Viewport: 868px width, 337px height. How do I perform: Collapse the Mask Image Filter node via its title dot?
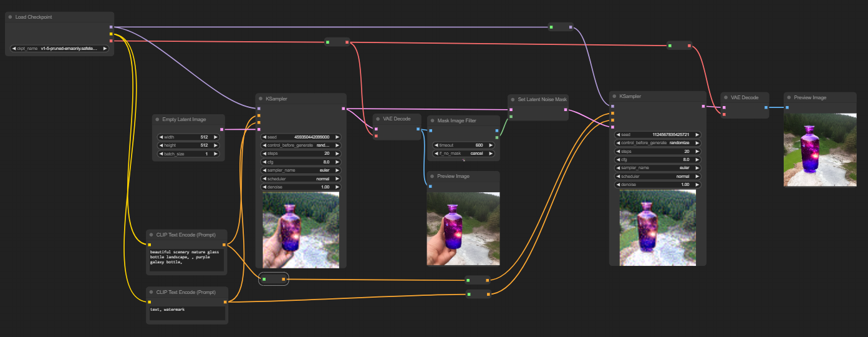point(432,120)
